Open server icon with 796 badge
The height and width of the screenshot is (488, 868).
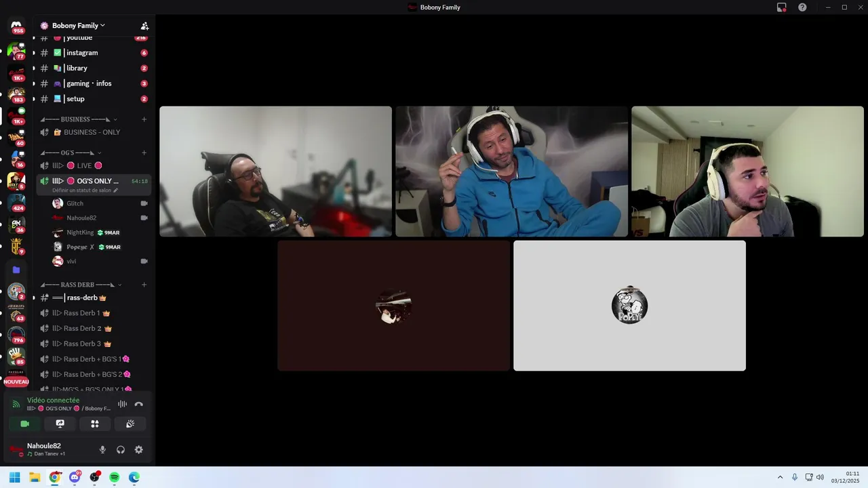[16, 335]
